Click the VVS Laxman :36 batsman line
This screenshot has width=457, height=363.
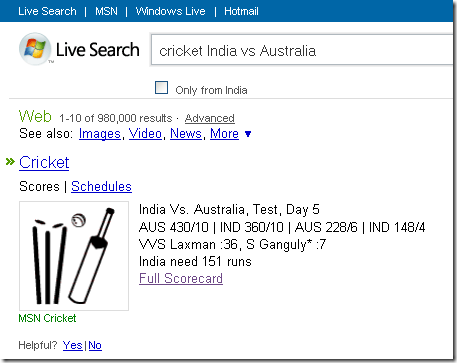(232, 245)
